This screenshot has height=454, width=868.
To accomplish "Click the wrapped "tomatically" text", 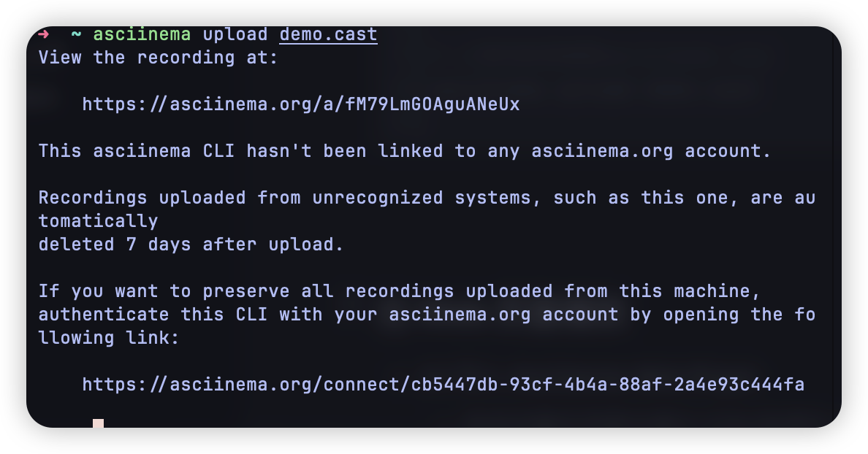I will [98, 221].
